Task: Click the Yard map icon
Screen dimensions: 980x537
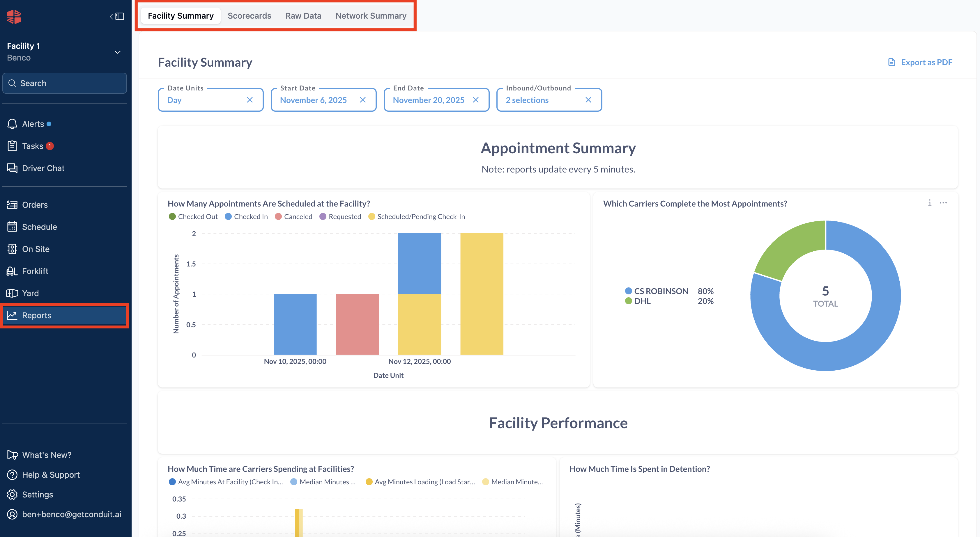Action: 12,293
